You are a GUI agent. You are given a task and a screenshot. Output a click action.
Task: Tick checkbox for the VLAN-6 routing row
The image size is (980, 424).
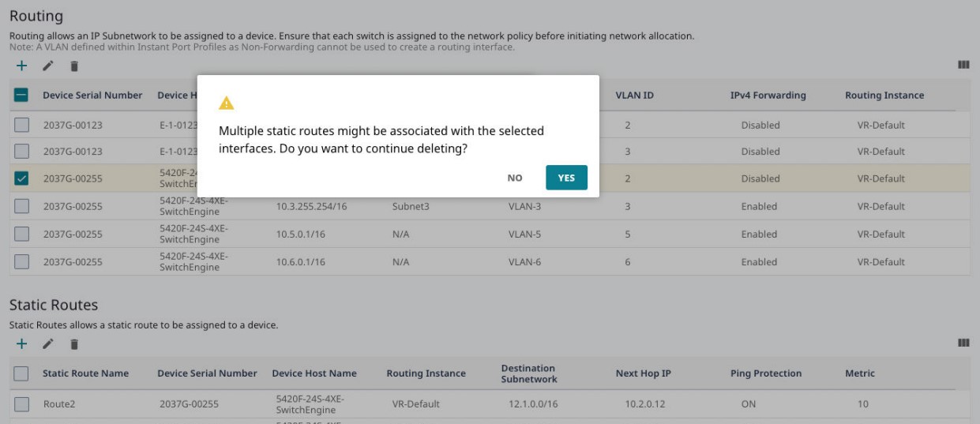coord(22,262)
